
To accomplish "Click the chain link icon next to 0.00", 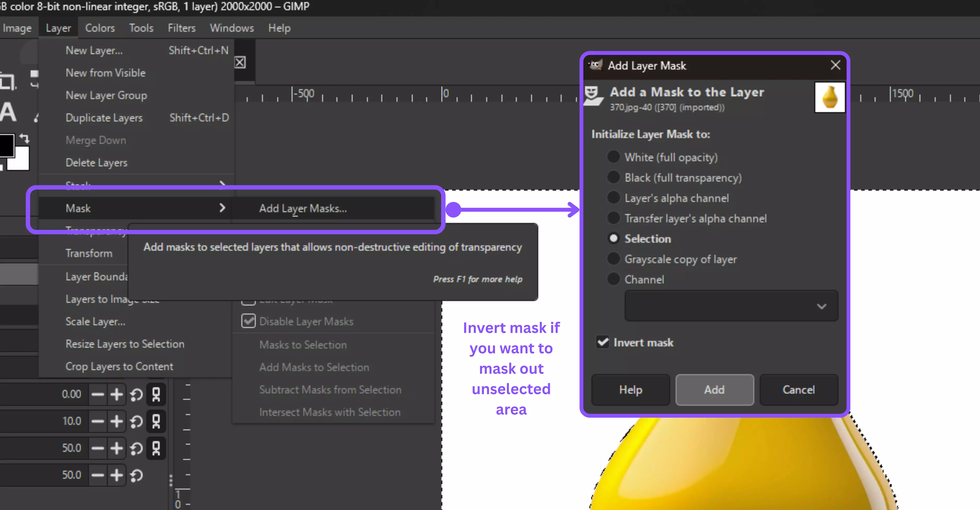I will click(156, 394).
